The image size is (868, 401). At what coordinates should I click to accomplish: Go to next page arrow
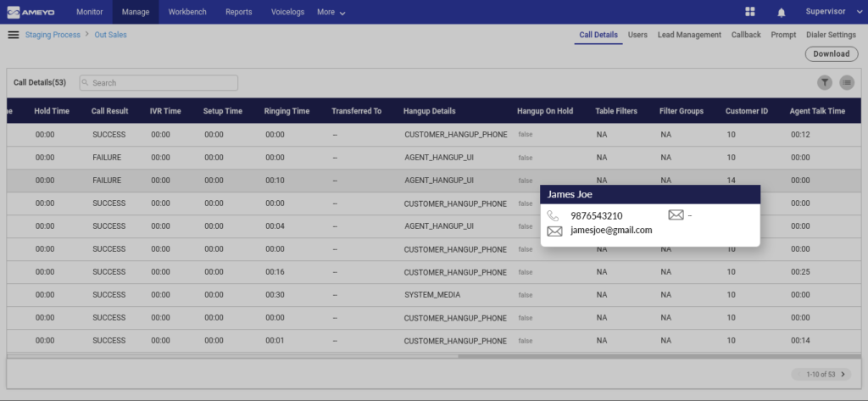(843, 375)
